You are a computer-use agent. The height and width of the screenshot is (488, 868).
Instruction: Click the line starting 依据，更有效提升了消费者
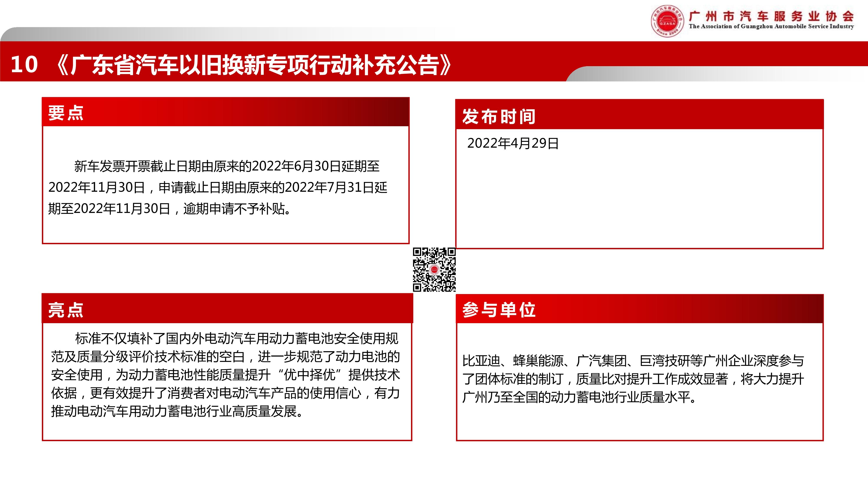point(225,393)
